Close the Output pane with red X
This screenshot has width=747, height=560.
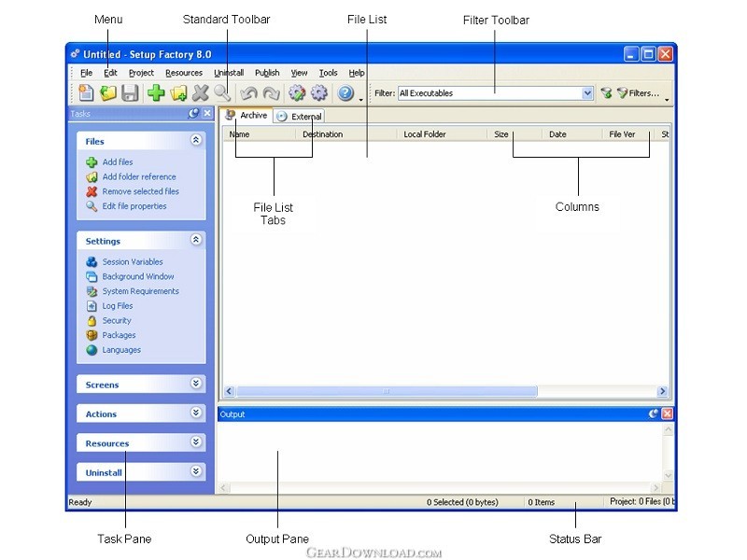(668, 413)
